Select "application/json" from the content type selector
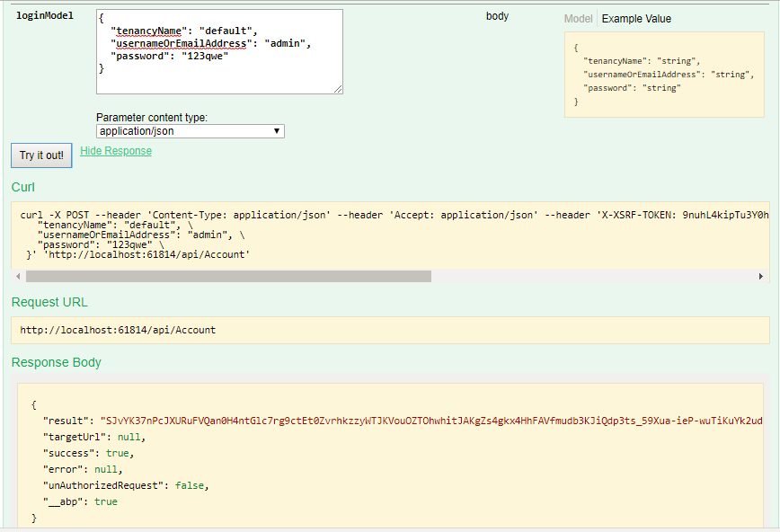Viewport: 780px width, 532px height. (190, 130)
